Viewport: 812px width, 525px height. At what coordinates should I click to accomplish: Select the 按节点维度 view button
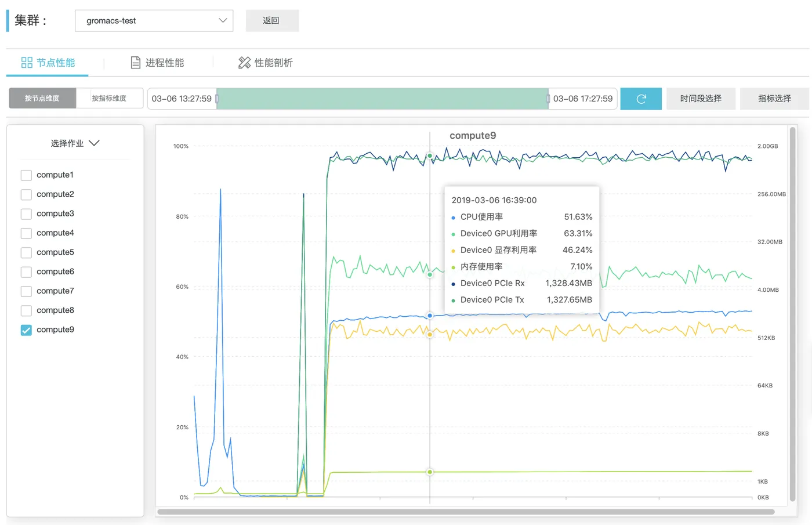[x=42, y=99]
